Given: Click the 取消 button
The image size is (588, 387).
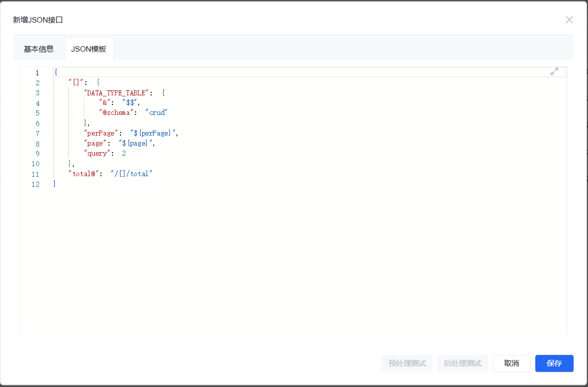Looking at the screenshot, I should pos(512,363).
